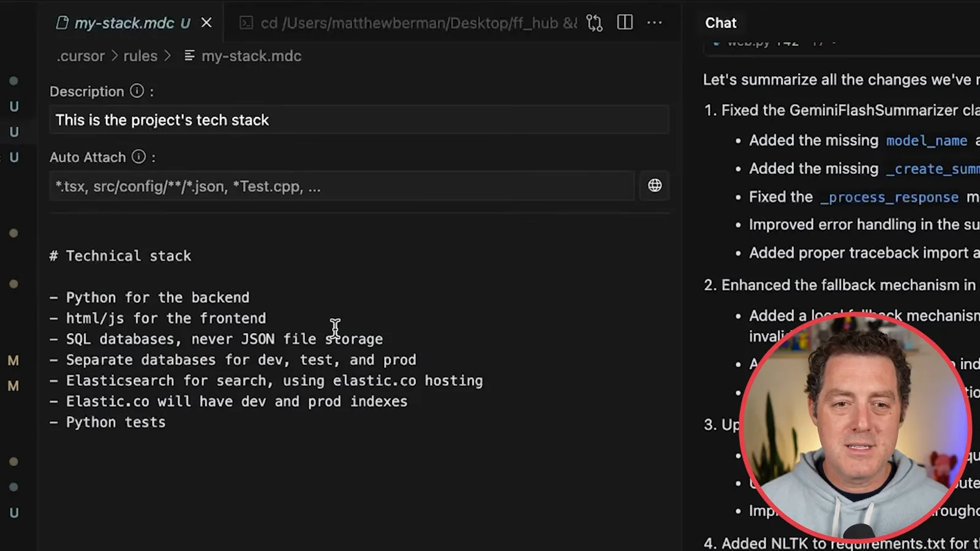Click 'Improved error handling' bullet in Chat
980x551 pixels.
pyautogui.click(x=864, y=225)
